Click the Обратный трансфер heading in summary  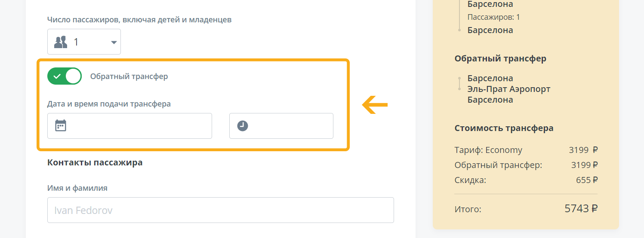pyautogui.click(x=500, y=58)
